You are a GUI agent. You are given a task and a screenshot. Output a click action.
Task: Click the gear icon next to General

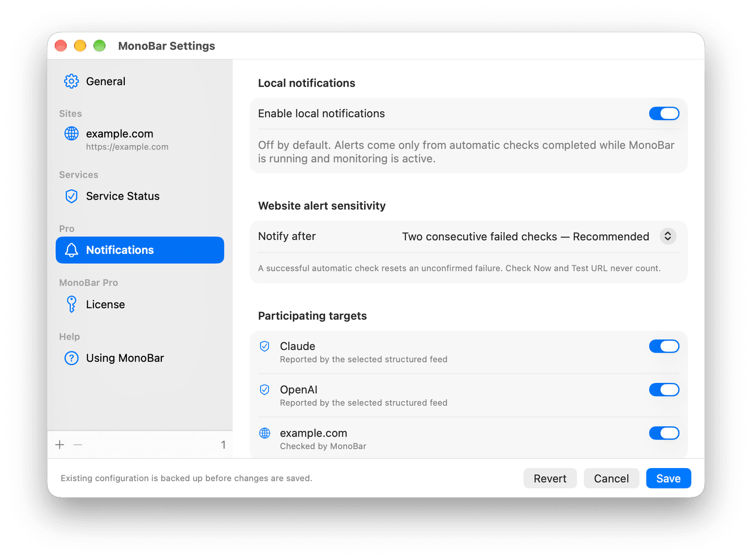coord(72,81)
